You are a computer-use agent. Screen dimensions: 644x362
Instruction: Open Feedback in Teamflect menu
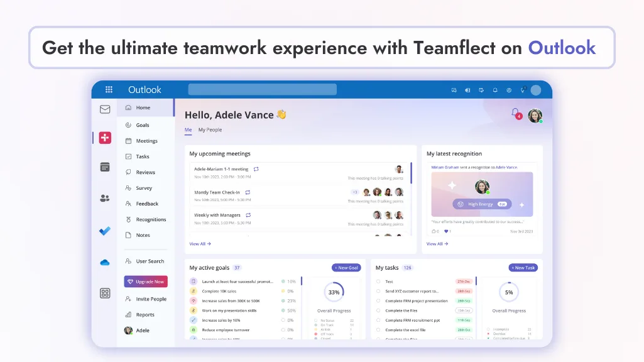(x=146, y=204)
